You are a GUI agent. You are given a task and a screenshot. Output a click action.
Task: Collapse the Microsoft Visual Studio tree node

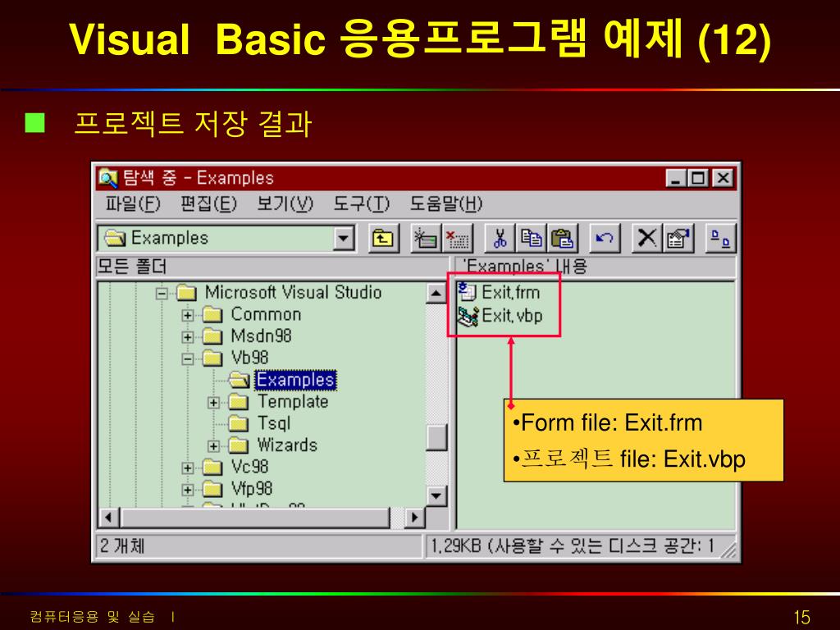(x=162, y=294)
